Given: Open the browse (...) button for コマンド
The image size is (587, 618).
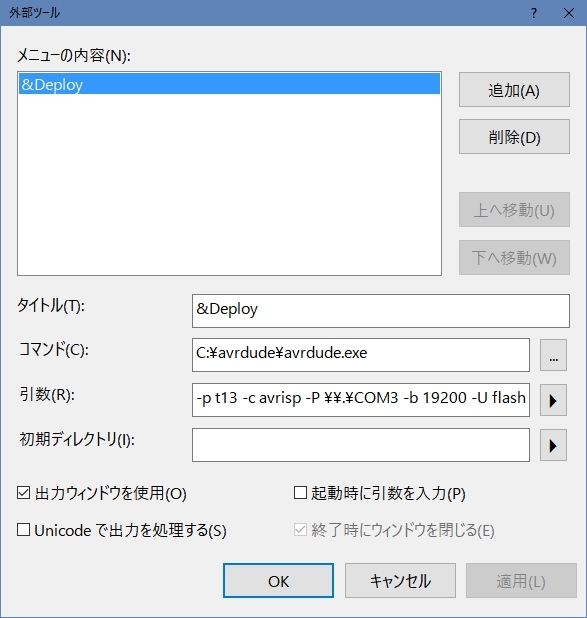Looking at the screenshot, I should coord(553,355).
